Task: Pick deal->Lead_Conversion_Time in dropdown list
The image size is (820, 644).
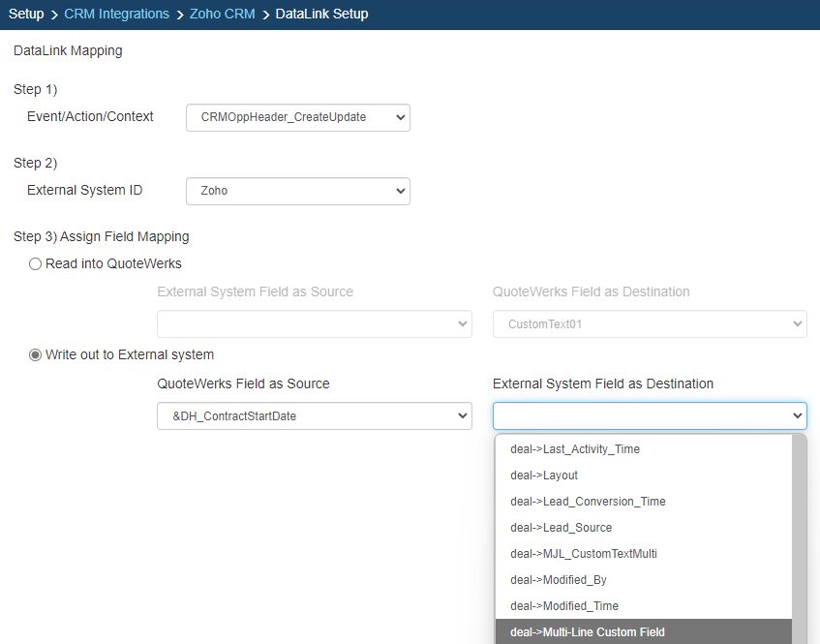Action: click(588, 502)
